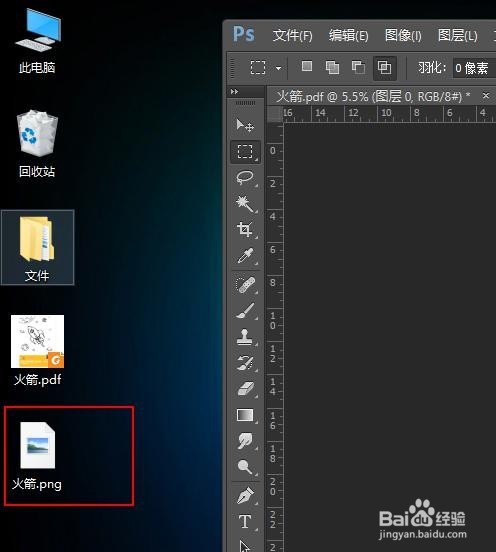Select the Horizontal Type tool
Screen dimensions: 496x552
point(245,522)
